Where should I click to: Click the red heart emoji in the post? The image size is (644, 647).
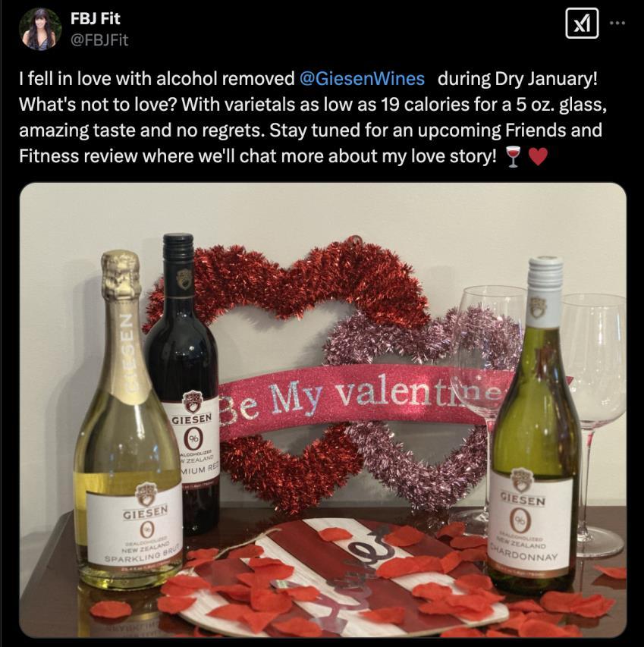(538, 157)
